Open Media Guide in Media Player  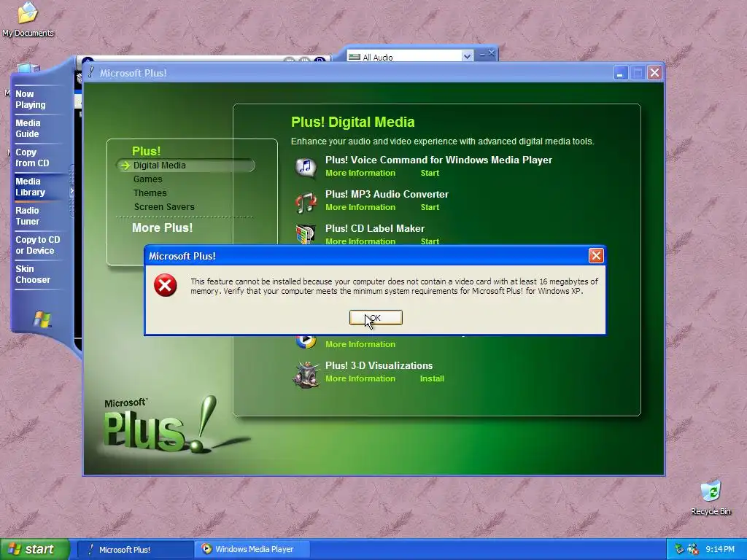click(x=28, y=128)
